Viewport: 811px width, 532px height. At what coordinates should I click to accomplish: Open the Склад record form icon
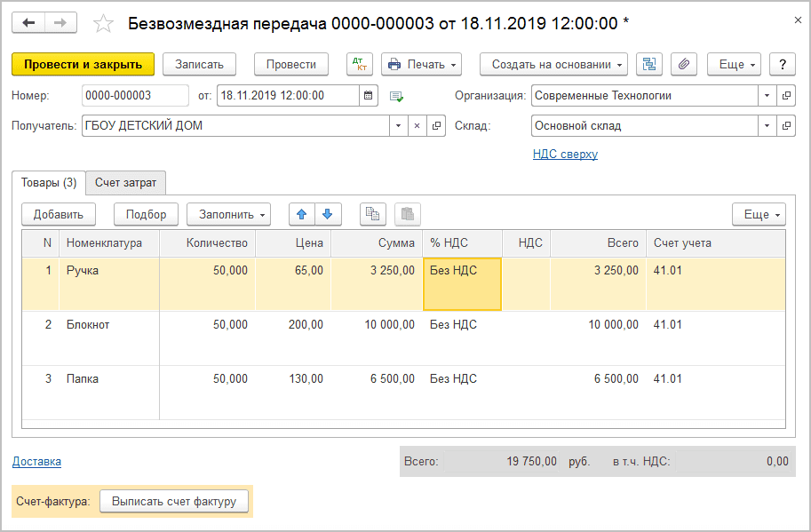[786, 125]
